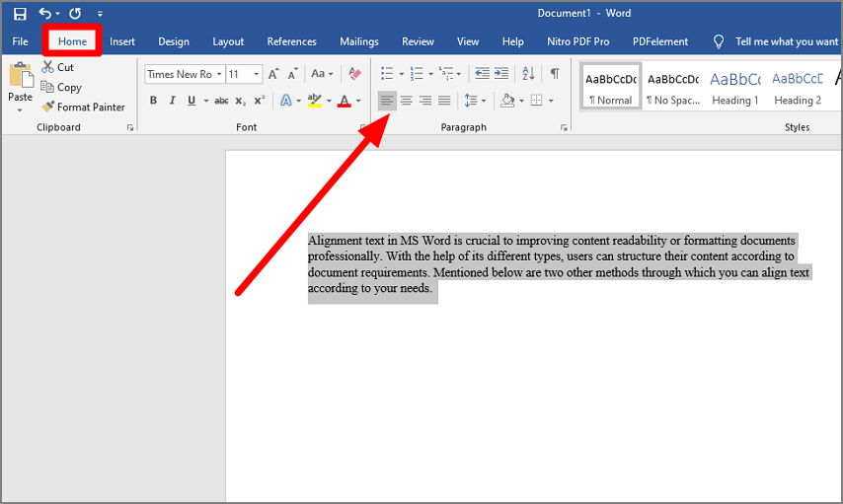
Task: Open the File tab
Action: (21, 41)
